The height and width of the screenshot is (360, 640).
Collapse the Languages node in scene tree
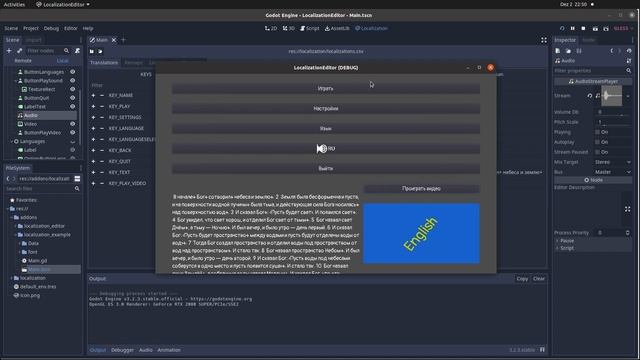pos(11,141)
